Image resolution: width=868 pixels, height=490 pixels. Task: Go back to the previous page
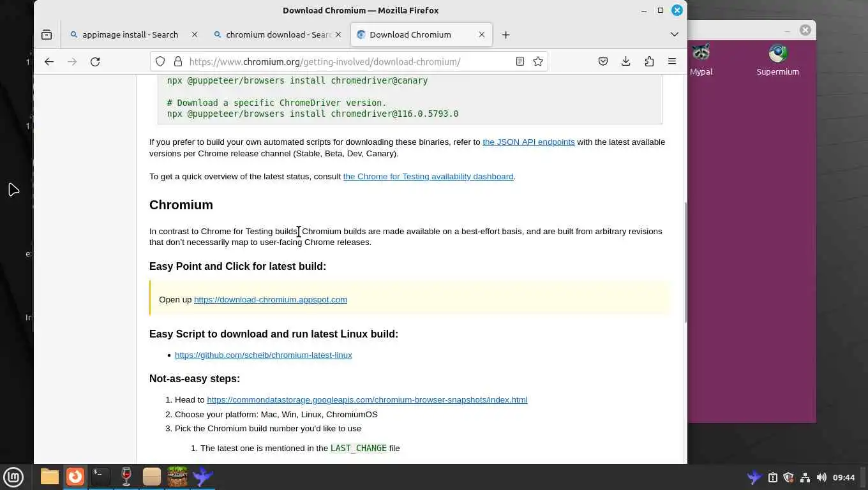49,61
